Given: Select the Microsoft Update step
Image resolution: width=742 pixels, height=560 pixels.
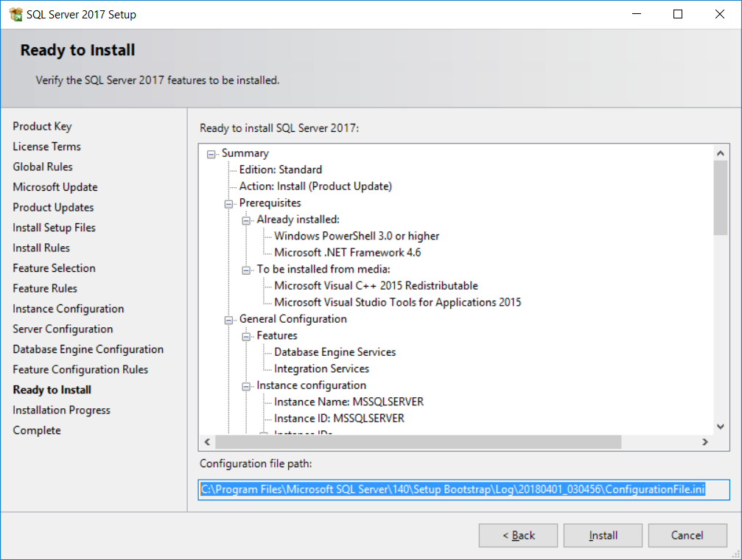Looking at the screenshot, I should click(x=55, y=187).
